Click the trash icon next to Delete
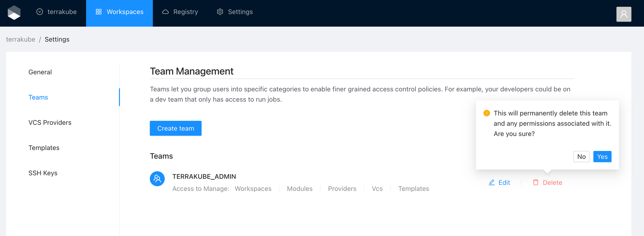The height and width of the screenshot is (236, 644). [535, 183]
